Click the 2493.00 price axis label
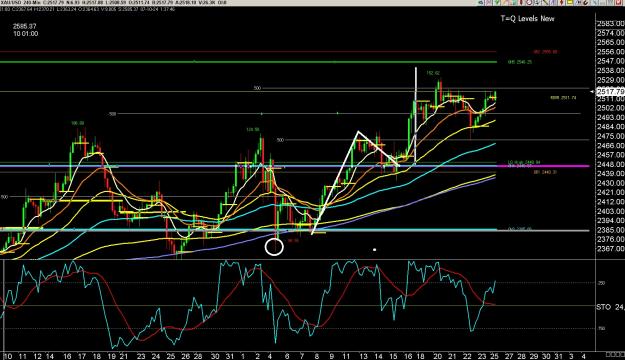 [x=610, y=117]
